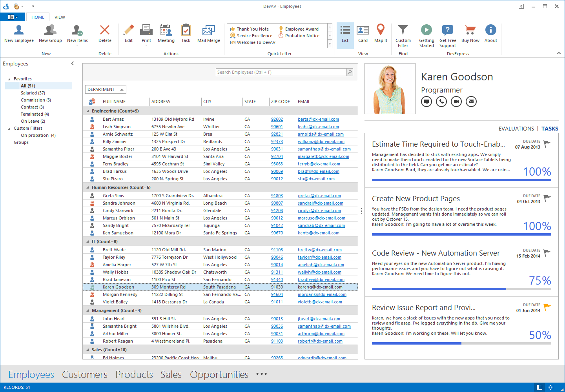The height and width of the screenshot is (392, 565).
Task: Click inside the Search Employees field
Action: 281,72
